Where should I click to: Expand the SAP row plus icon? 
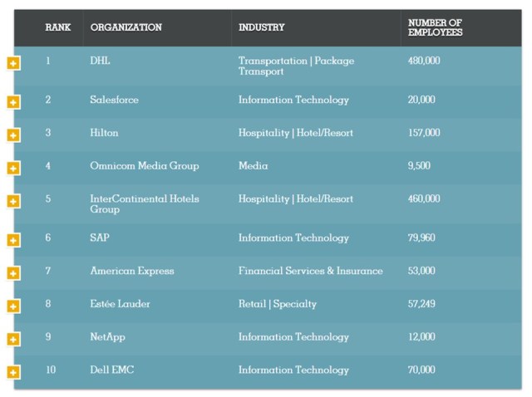pos(13,240)
